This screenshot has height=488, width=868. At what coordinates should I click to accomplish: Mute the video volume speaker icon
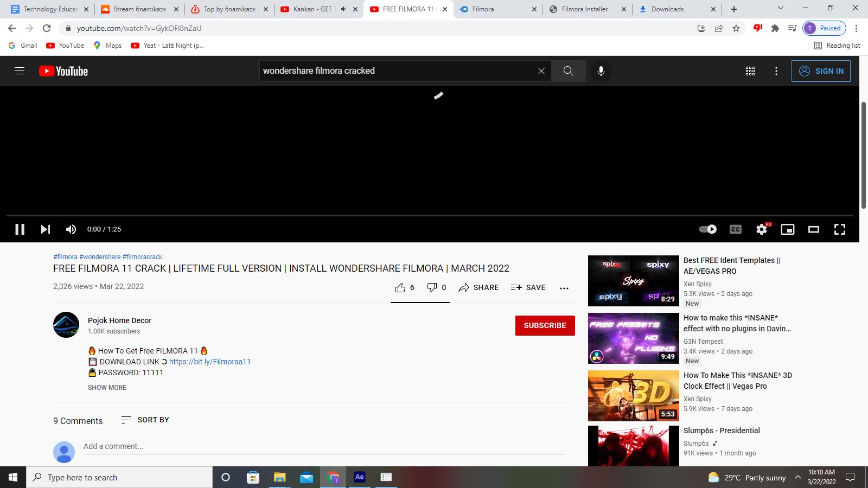(71, 229)
